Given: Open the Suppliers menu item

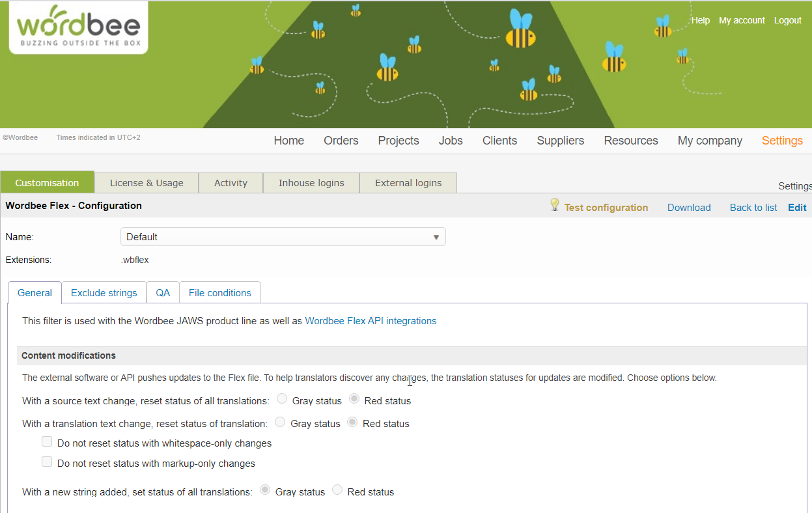Looking at the screenshot, I should tap(560, 141).
